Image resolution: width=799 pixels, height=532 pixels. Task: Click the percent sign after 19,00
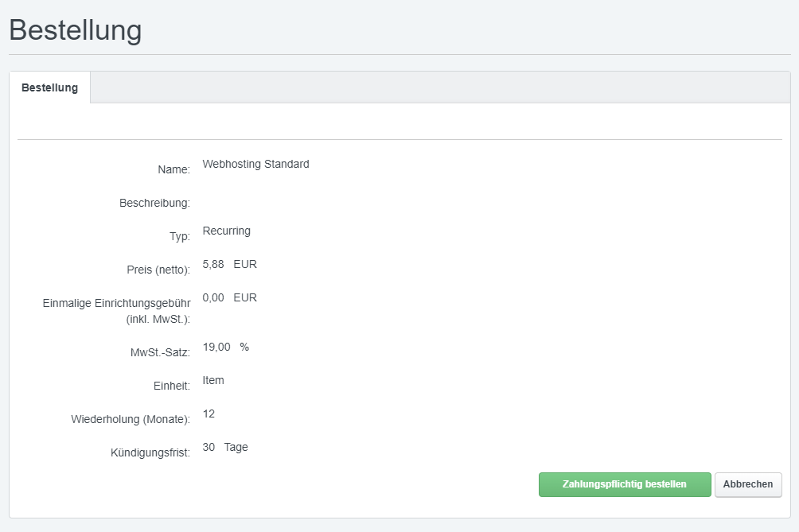(x=244, y=347)
